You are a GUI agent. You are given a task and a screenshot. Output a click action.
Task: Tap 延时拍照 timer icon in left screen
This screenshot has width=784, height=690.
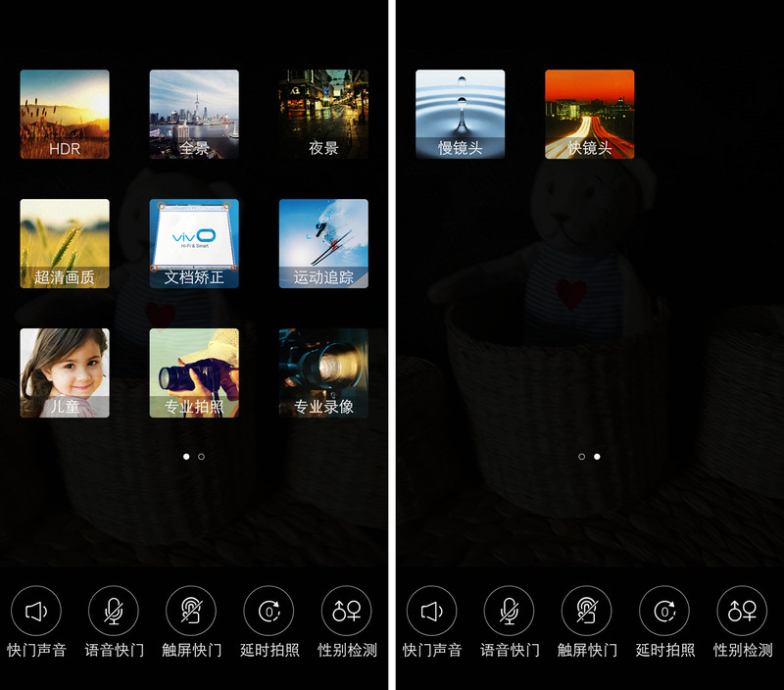coord(269,611)
